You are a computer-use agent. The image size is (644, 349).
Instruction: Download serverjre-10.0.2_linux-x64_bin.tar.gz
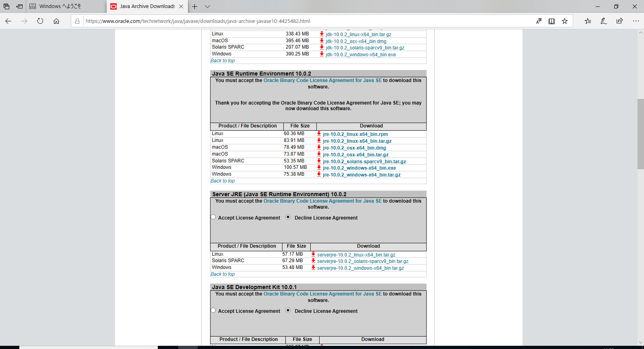[356, 255]
